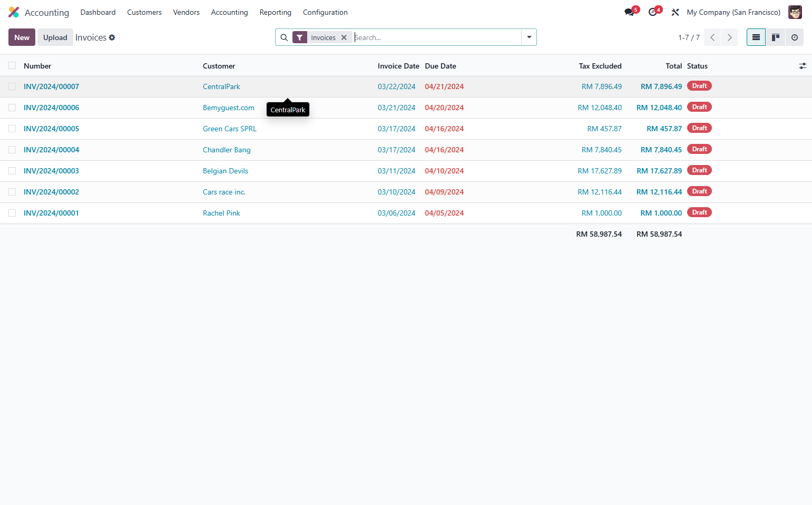Tick checkbox for INV/2024/00003
The height and width of the screenshot is (505, 812).
pyautogui.click(x=12, y=171)
